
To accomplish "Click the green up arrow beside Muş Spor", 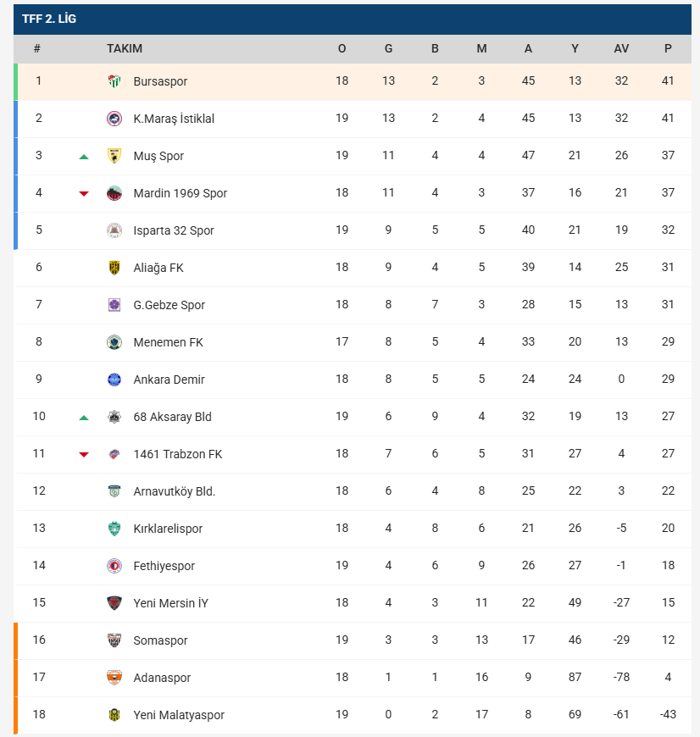I will pos(84,157).
